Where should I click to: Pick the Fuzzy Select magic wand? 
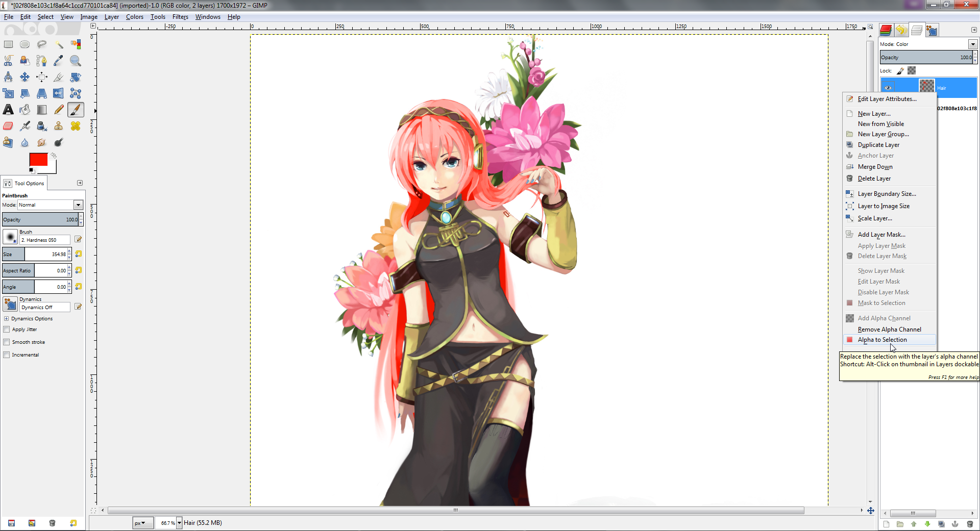pos(59,44)
